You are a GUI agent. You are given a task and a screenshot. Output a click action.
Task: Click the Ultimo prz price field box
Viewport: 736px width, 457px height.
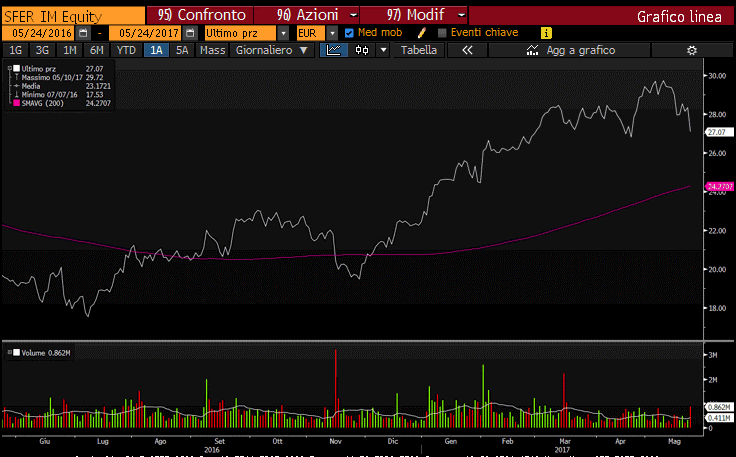point(240,33)
